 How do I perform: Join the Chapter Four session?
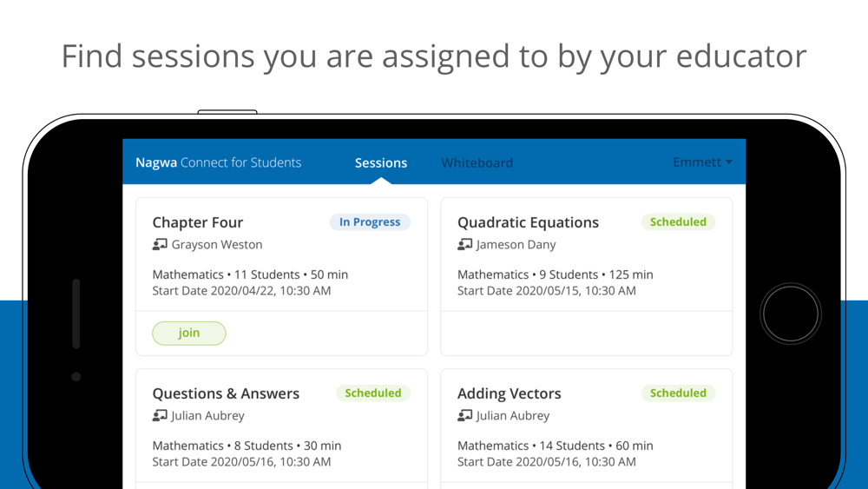tap(188, 333)
